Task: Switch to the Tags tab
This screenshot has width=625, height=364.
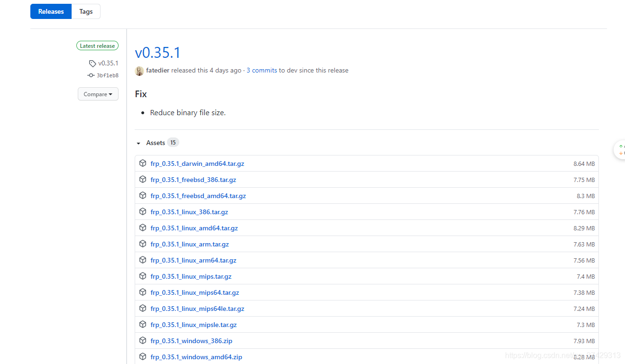Action: point(86,11)
